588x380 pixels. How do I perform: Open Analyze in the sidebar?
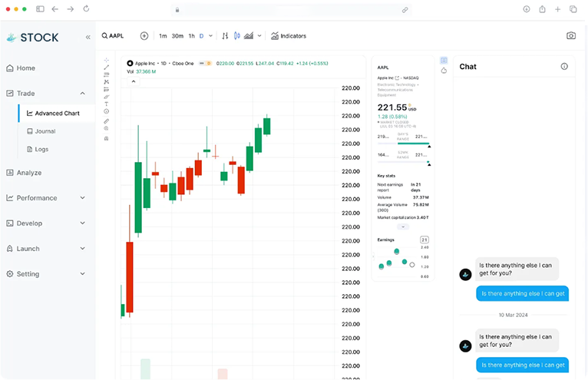point(24,173)
